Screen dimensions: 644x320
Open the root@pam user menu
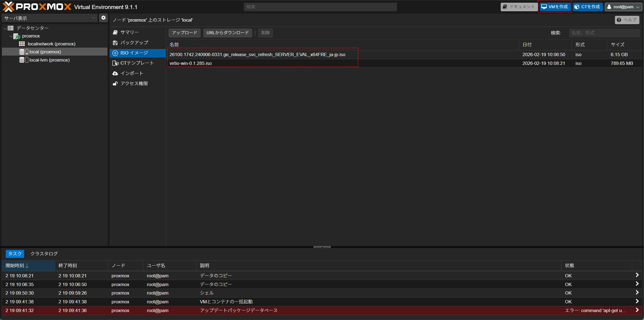click(x=623, y=7)
